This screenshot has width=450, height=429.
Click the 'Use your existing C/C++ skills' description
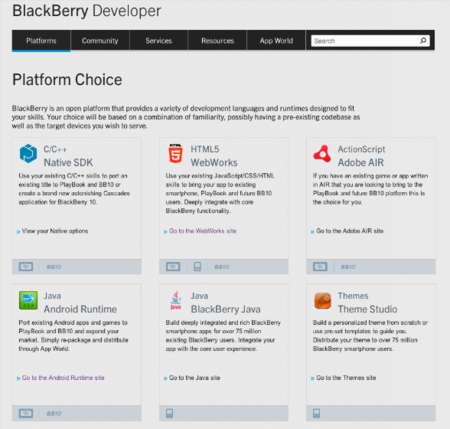coord(74,189)
